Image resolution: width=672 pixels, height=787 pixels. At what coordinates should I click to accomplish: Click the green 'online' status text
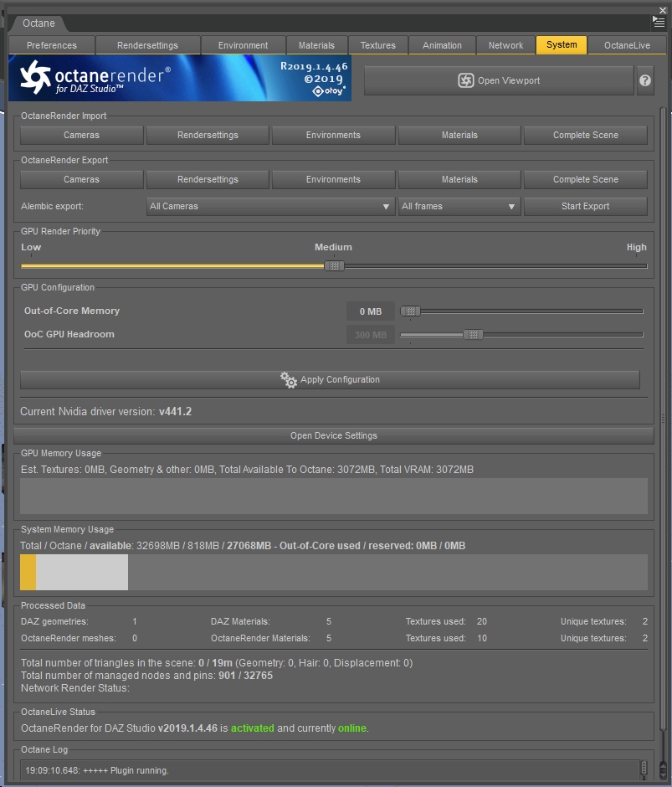coord(352,728)
